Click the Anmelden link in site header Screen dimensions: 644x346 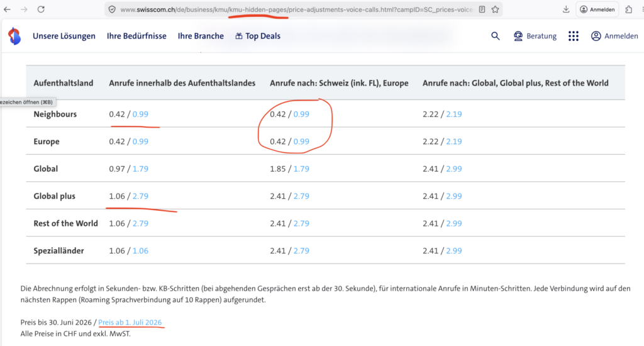point(621,36)
